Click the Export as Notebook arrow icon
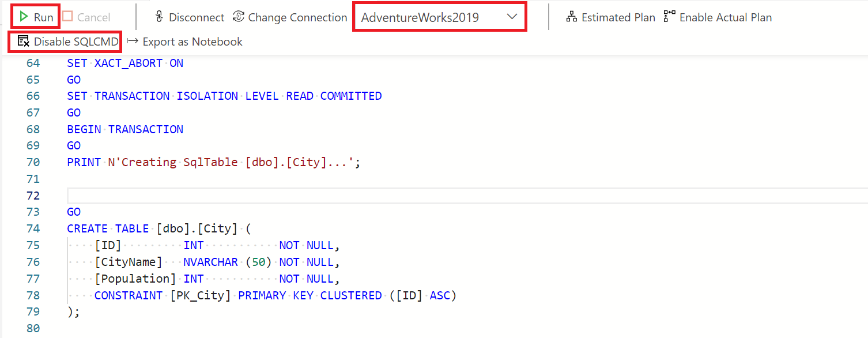 (x=134, y=41)
